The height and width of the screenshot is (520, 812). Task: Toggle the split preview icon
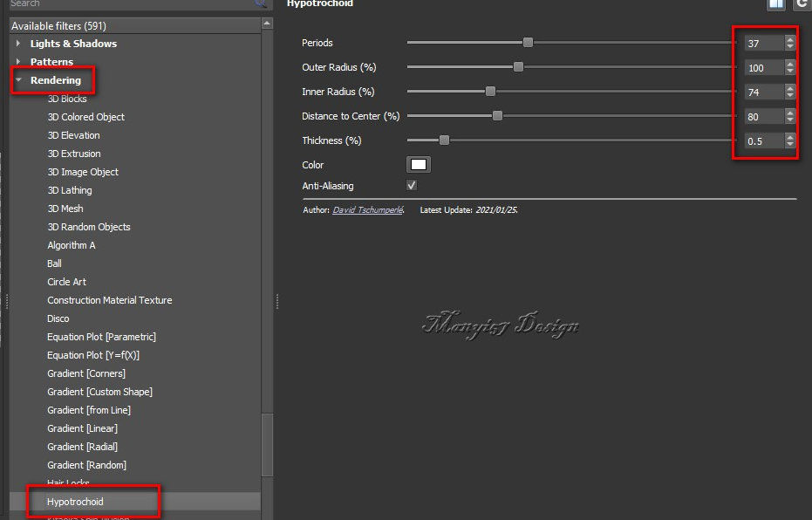pyautogui.click(x=775, y=4)
